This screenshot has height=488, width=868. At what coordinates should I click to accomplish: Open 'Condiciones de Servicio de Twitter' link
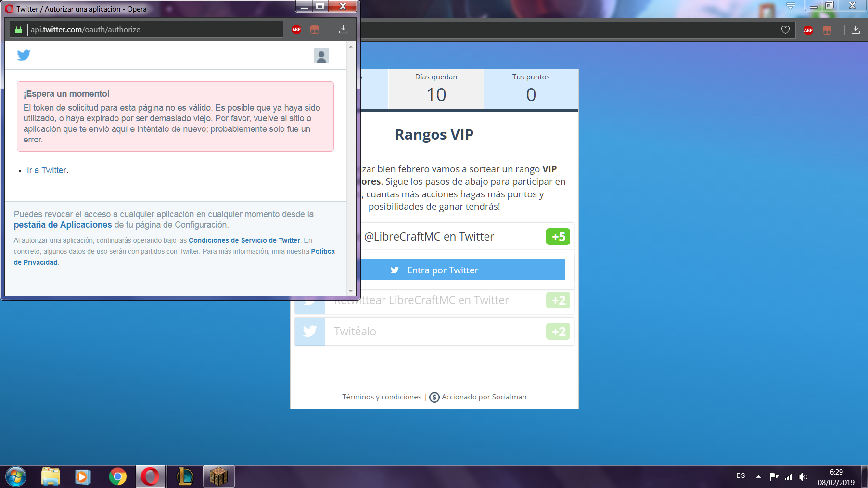244,240
